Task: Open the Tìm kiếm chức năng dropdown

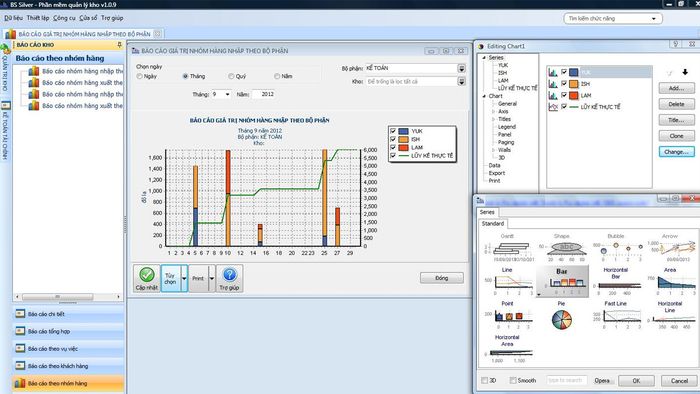Action: pos(654,19)
